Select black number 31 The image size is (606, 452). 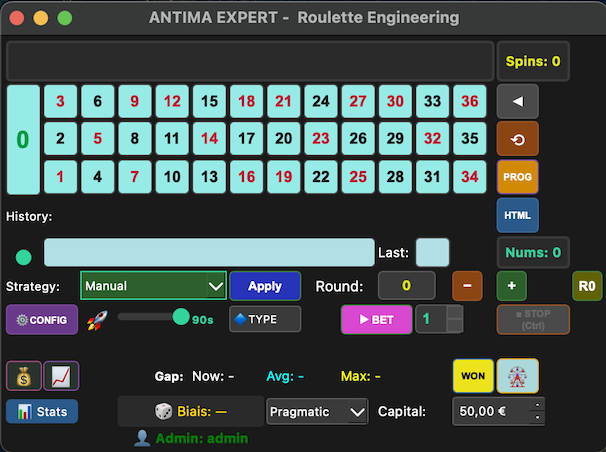point(432,177)
